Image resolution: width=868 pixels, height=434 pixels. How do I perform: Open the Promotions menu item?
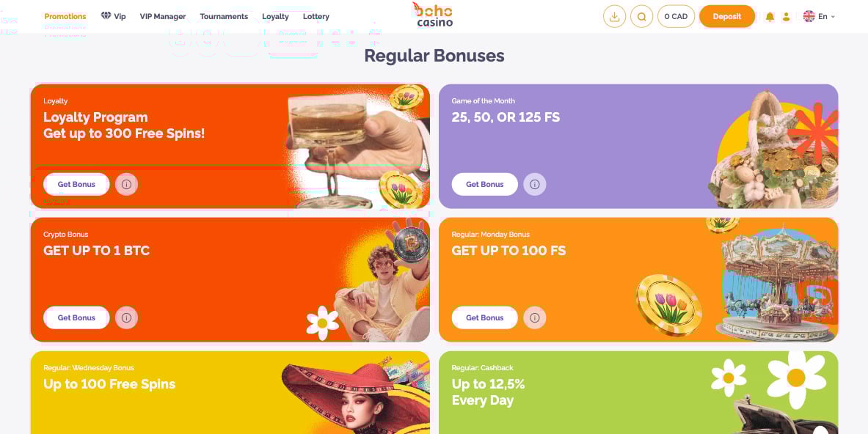click(x=65, y=17)
